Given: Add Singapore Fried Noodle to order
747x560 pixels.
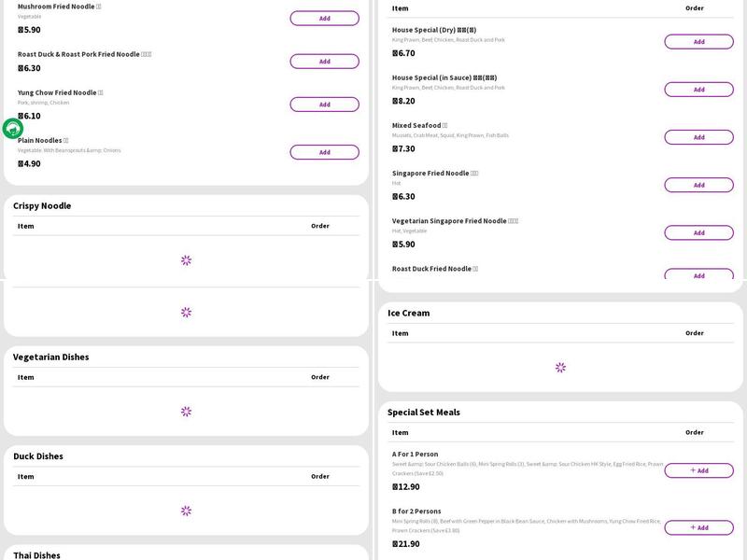Looking at the screenshot, I should (698, 185).
